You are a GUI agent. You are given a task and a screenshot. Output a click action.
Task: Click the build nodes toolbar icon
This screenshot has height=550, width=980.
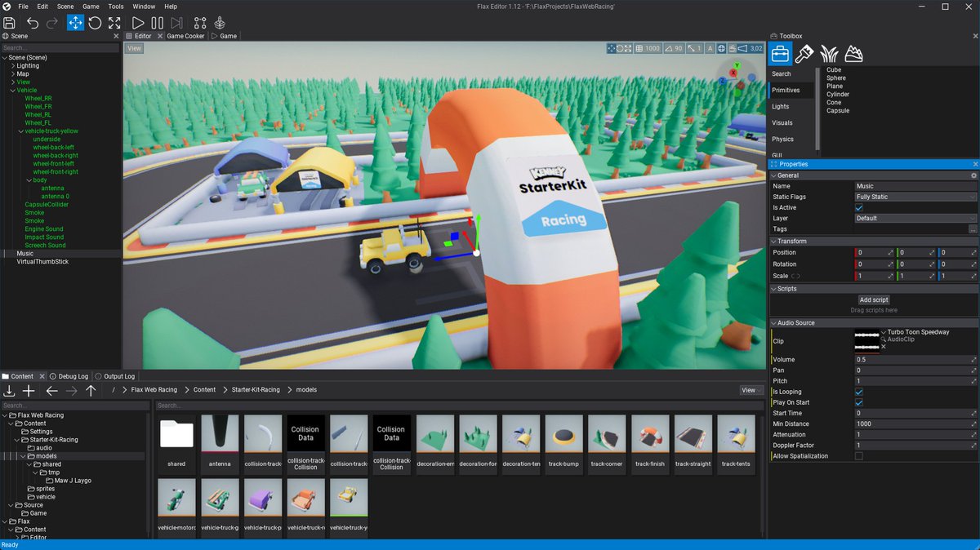200,23
